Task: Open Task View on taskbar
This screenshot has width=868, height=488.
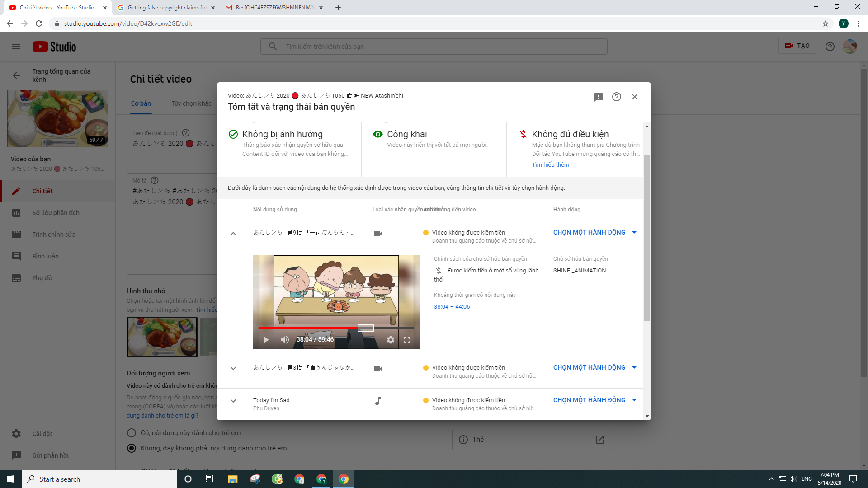Action: click(x=210, y=479)
